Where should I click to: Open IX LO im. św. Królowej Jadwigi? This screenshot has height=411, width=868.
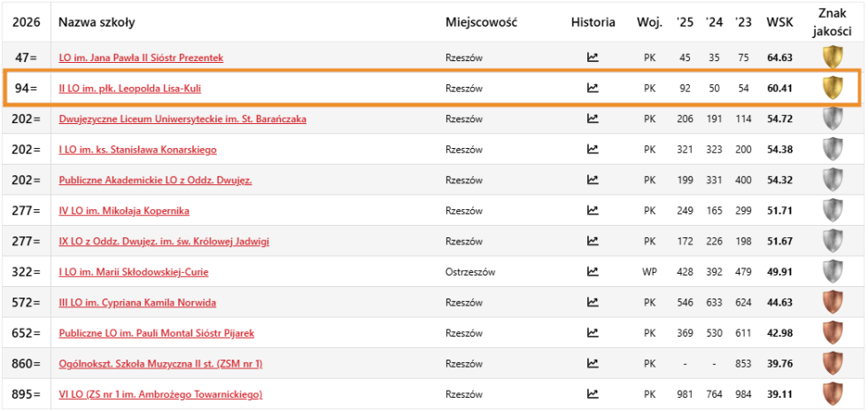[164, 242]
